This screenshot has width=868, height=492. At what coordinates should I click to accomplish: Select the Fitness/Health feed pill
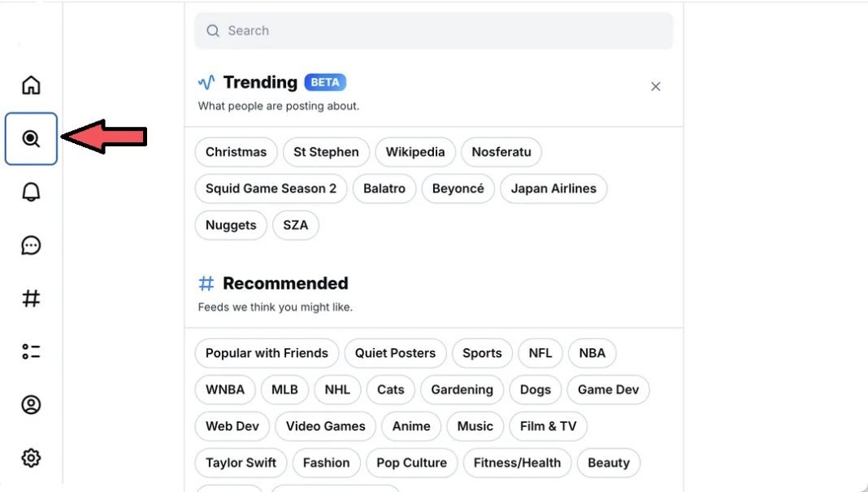click(517, 463)
